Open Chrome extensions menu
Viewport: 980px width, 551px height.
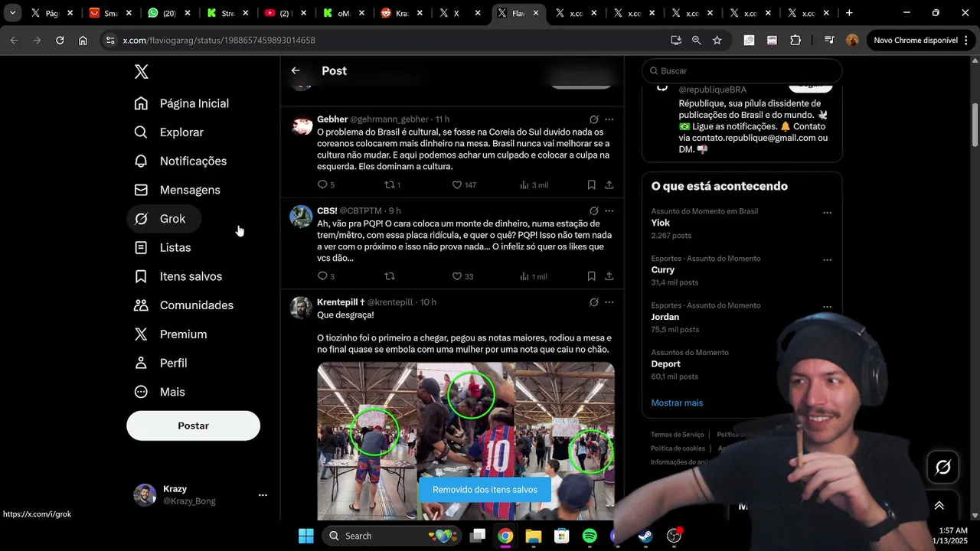click(x=795, y=40)
